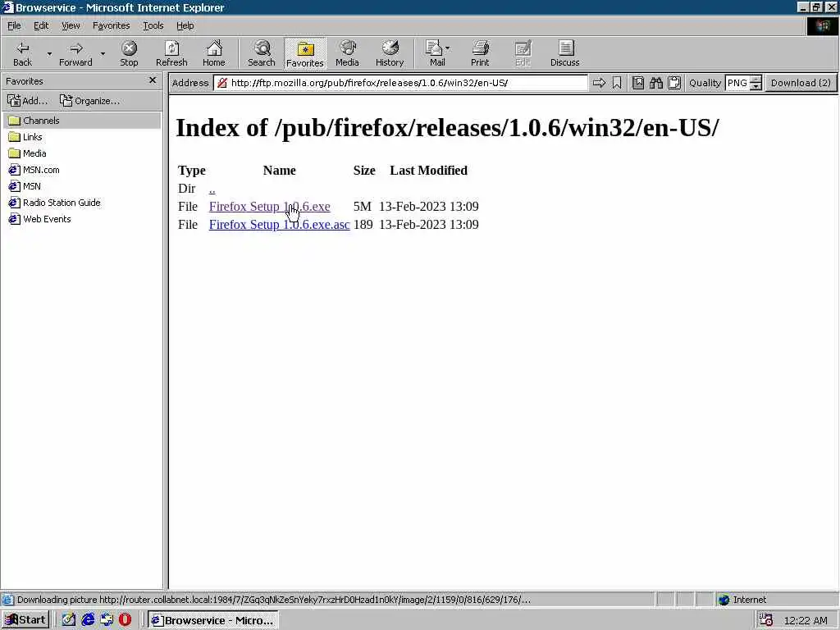This screenshot has width=840, height=630.
Task: Click the framed bookmark icon in address bar
Action: pos(638,83)
